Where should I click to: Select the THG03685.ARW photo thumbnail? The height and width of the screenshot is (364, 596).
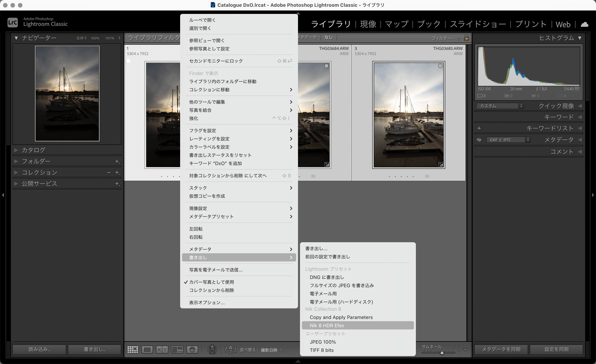[x=409, y=115]
